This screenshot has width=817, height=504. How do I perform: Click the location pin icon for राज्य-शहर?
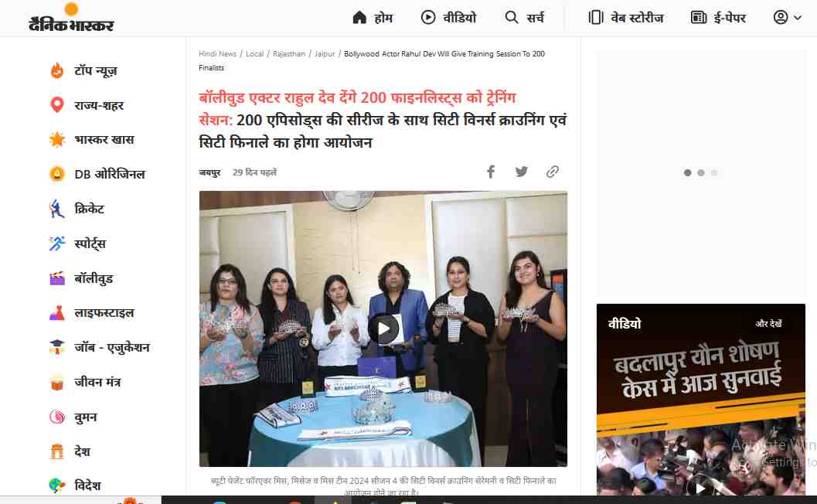(57, 105)
